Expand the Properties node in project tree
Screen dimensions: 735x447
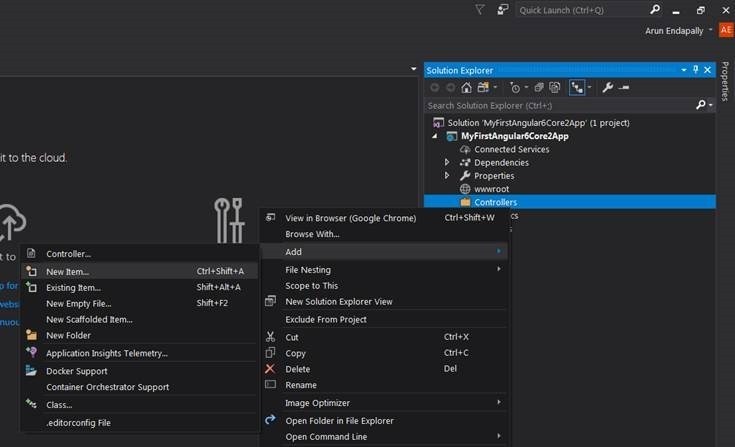click(x=447, y=176)
